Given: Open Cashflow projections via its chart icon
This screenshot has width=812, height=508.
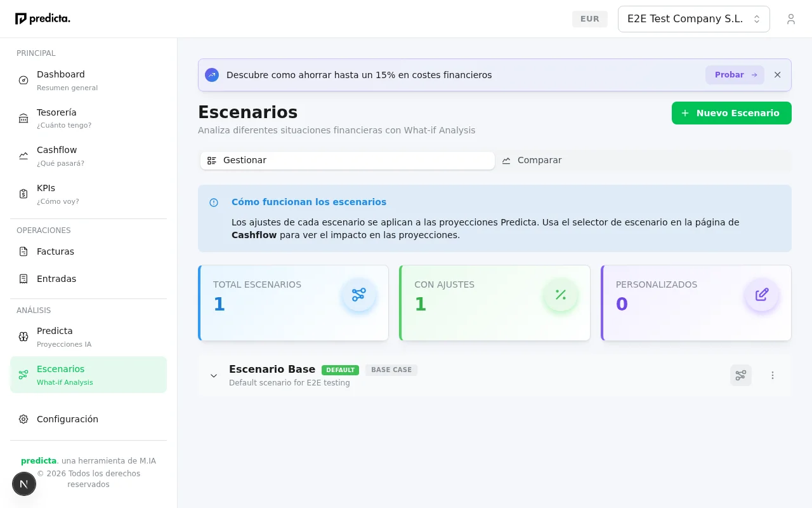Looking at the screenshot, I should (x=23, y=156).
